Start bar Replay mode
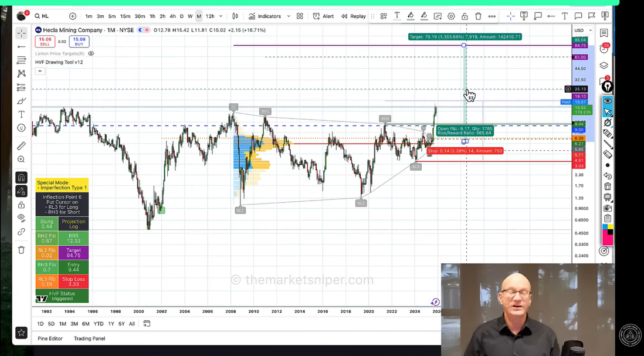This screenshot has width=644, height=356. [354, 16]
